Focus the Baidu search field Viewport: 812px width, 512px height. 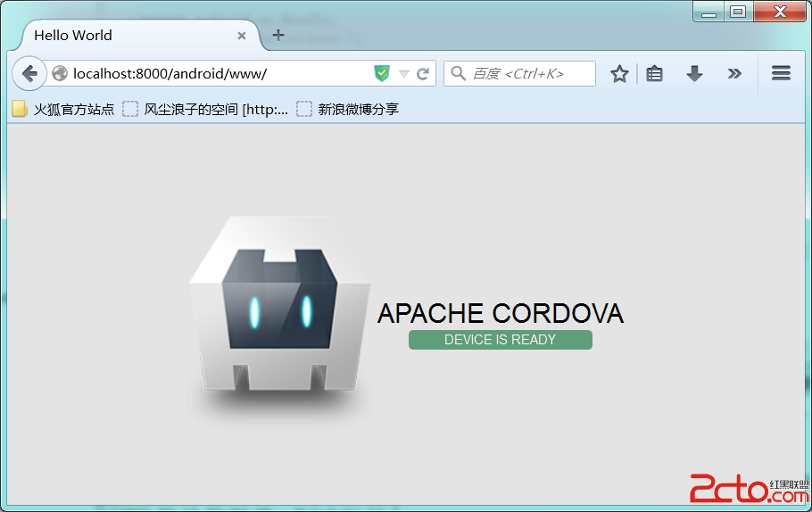[520, 73]
